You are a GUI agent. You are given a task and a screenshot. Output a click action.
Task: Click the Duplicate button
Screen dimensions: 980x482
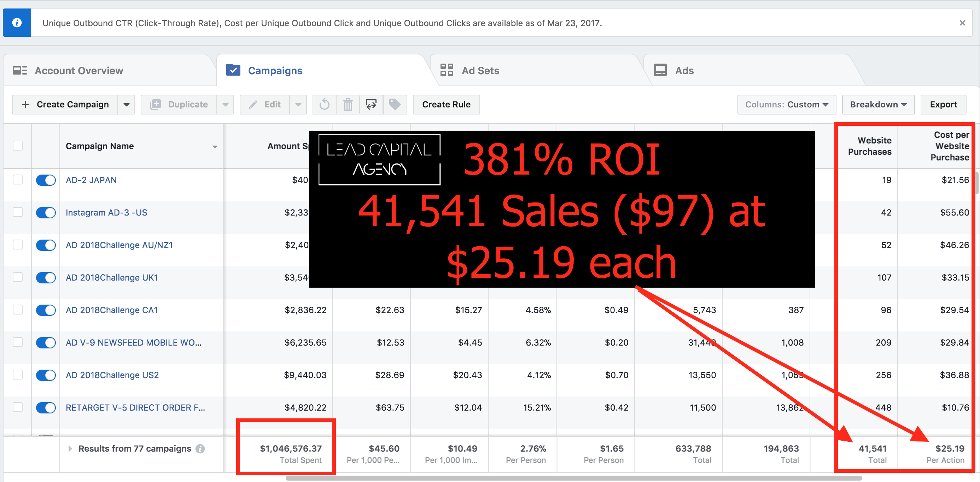tap(179, 105)
